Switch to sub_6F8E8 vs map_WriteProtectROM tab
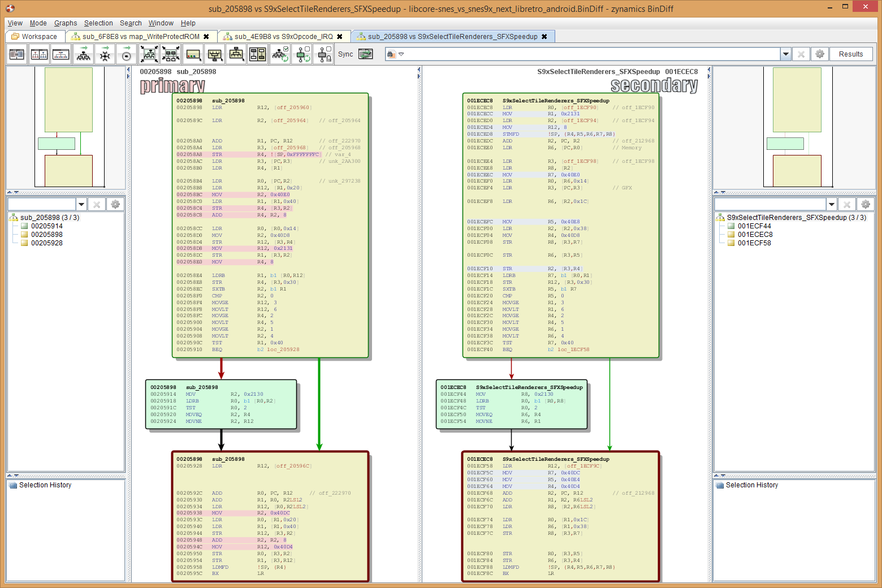This screenshot has width=882, height=588. point(141,37)
